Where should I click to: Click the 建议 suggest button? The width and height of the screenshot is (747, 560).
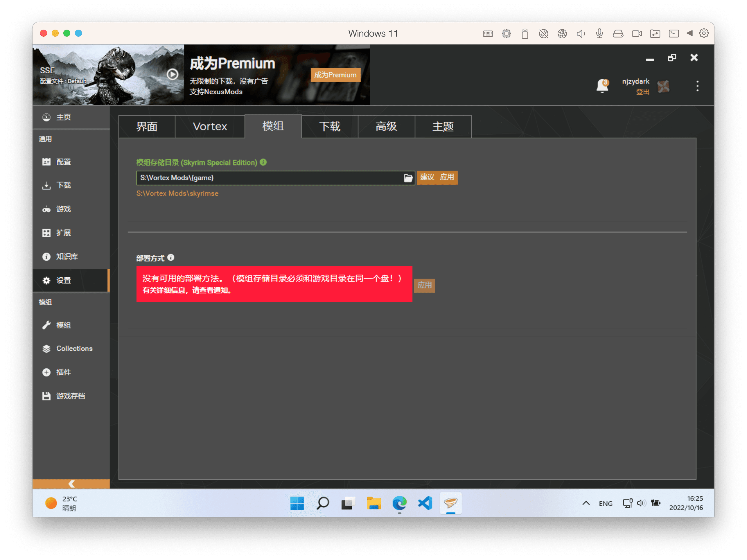[427, 177]
